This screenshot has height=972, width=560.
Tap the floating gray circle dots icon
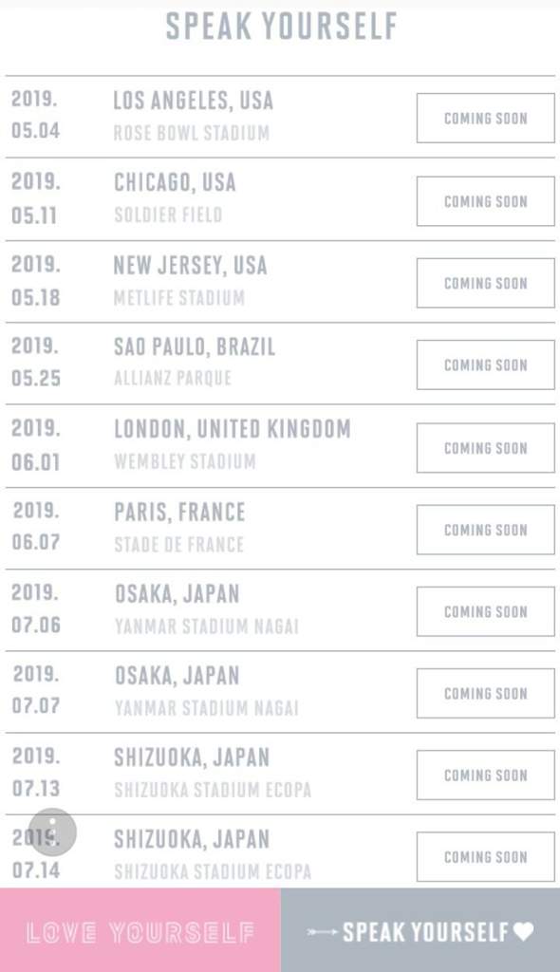(53, 832)
